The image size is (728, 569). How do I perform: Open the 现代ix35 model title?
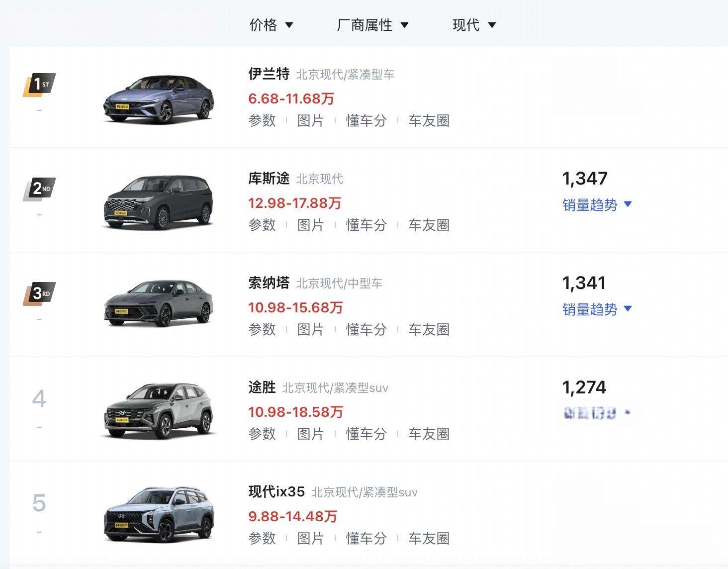pyautogui.click(x=276, y=491)
